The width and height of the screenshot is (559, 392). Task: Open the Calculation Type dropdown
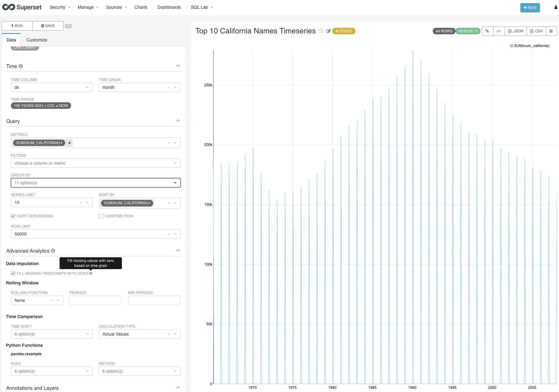pos(140,334)
